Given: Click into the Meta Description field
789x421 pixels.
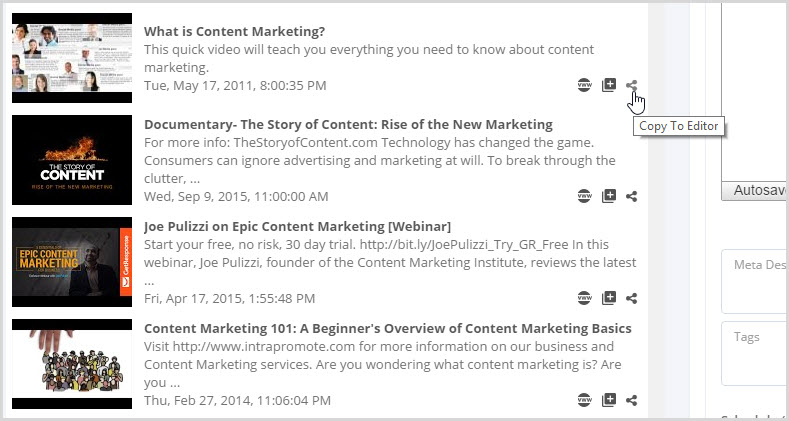Looking at the screenshot, I should pyautogui.click(x=755, y=281).
